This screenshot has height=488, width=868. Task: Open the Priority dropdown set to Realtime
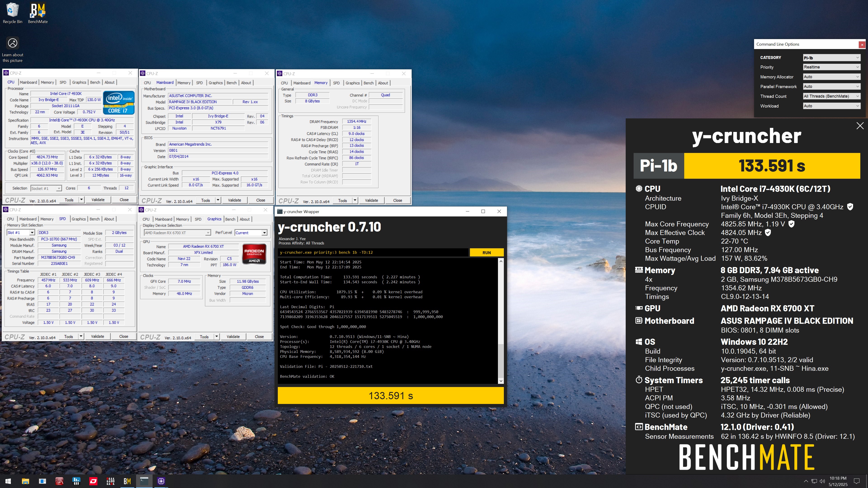click(x=832, y=67)
